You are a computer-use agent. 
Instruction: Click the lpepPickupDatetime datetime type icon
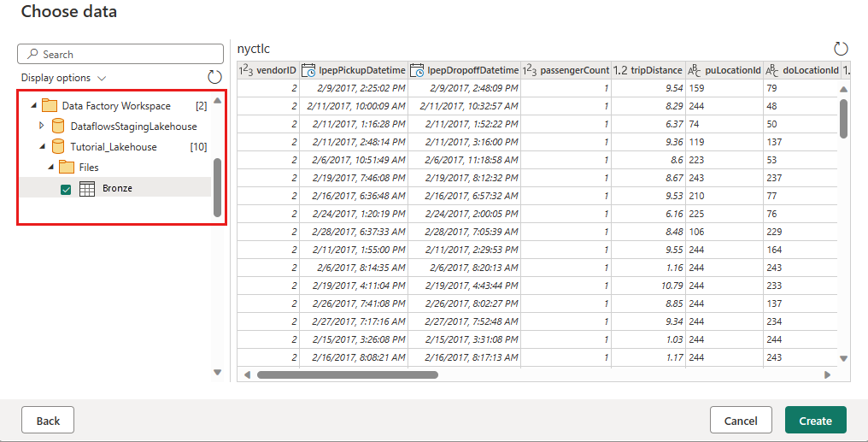pyautogui.click(x=308, y=70)
